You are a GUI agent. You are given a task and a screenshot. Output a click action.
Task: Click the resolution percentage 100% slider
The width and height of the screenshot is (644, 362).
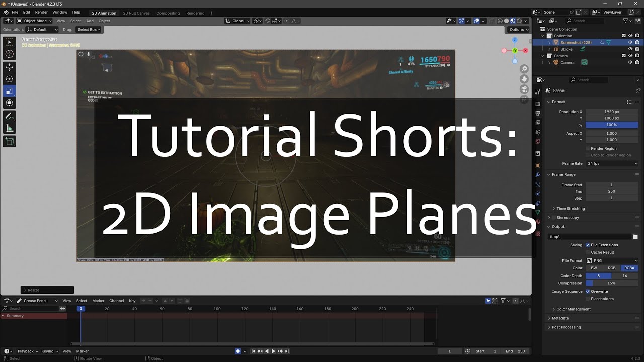click(x=612, y=125)
